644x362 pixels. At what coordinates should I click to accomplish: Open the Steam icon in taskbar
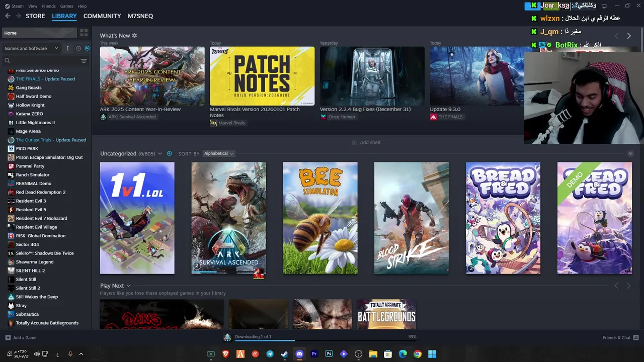(284, 354)
